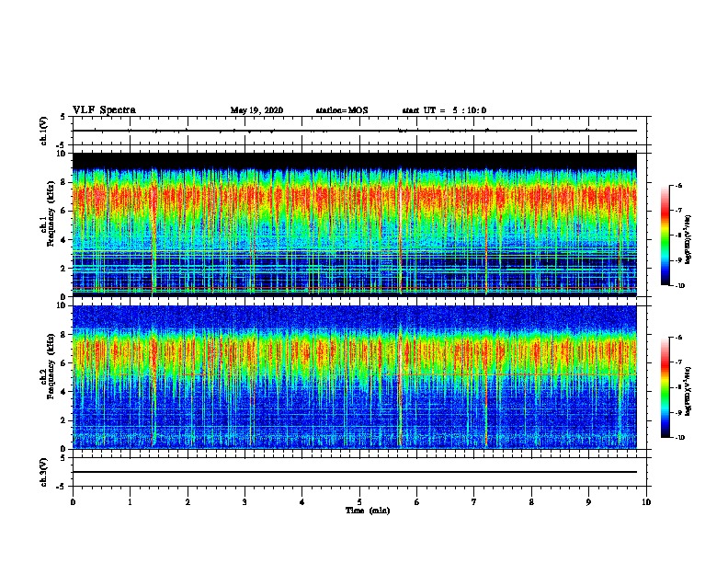The image size is (728, 563).
Task: Click the ch.1 spectrogram plot area
Action: pyautogui.click(x=354, y=224)
